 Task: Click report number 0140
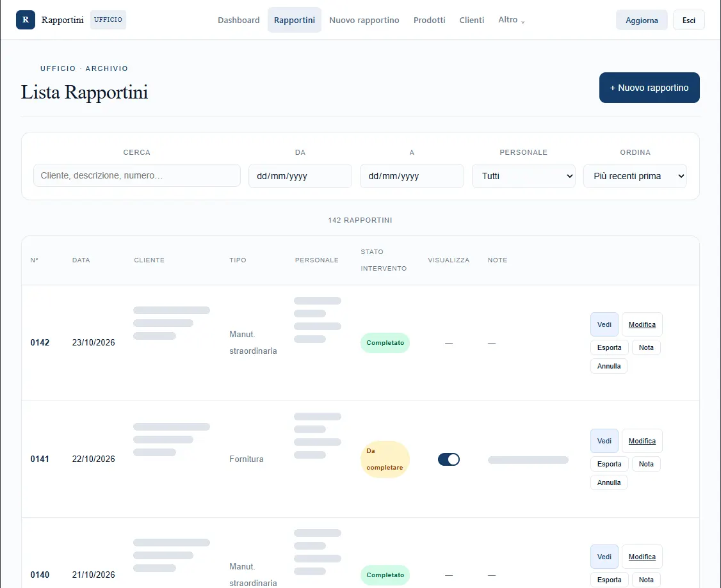click(40, 575)
